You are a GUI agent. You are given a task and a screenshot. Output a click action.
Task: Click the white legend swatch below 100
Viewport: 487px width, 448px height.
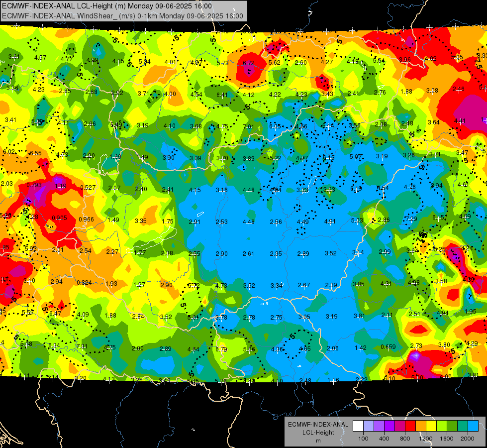(358, 426)
